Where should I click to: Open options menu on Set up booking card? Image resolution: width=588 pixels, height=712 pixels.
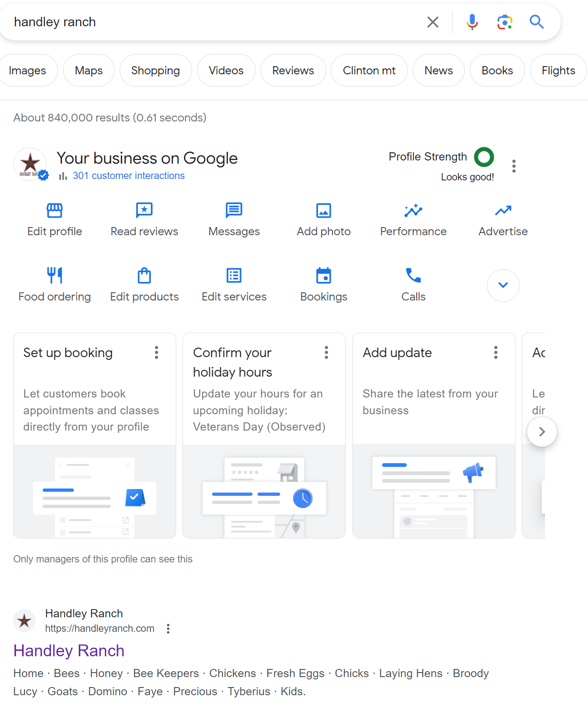[x=157, y=353]
